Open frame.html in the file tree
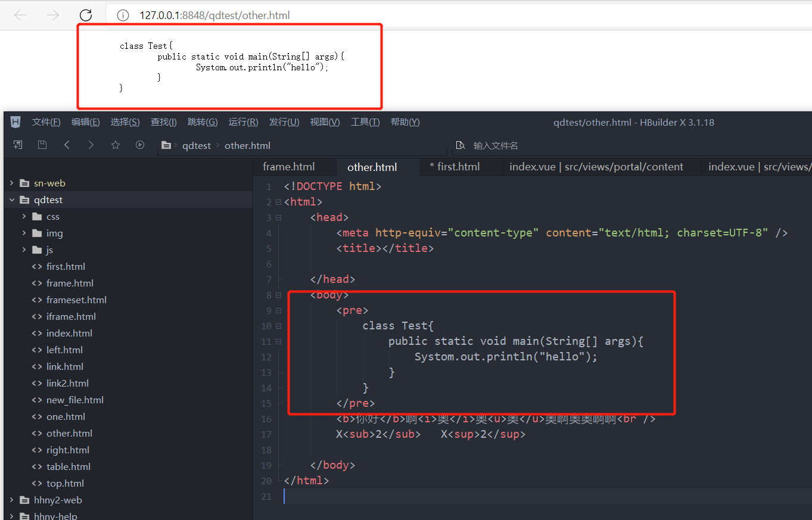This screenshot has width=812, height=520. [x=70, y=283]
